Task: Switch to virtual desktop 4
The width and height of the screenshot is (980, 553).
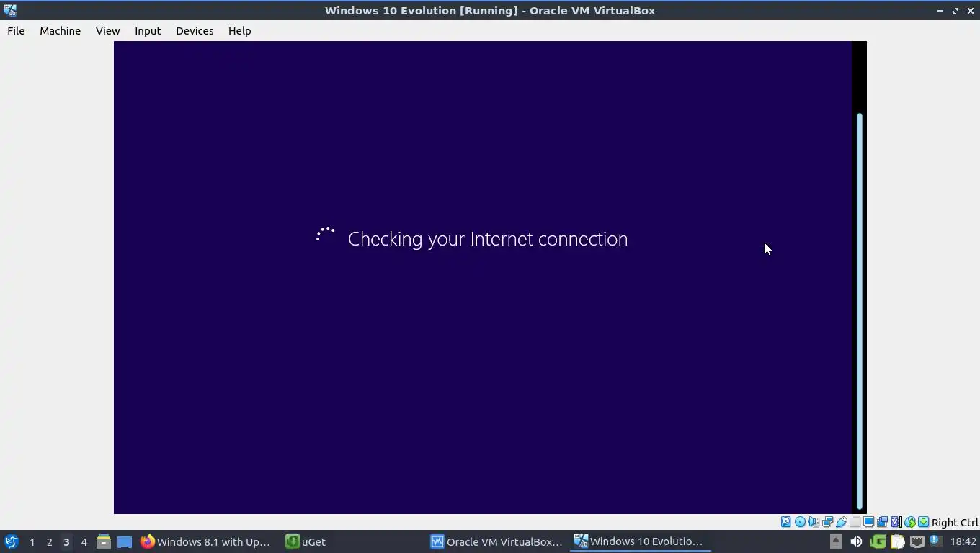Action: point(84,541)
